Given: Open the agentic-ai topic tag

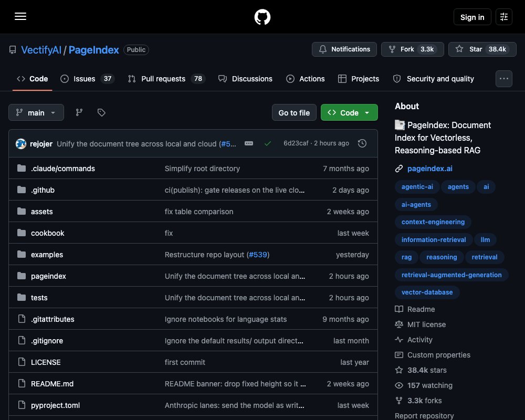Looking at the screenshot, I should tap(417, 186).
